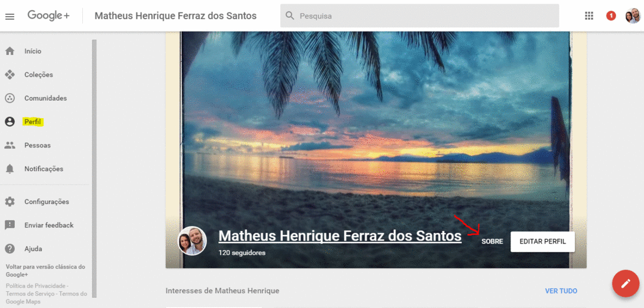Click VER TUDO link
This screenshot has height=308, width=644.
pyautogui.click(x=561, y=291)
